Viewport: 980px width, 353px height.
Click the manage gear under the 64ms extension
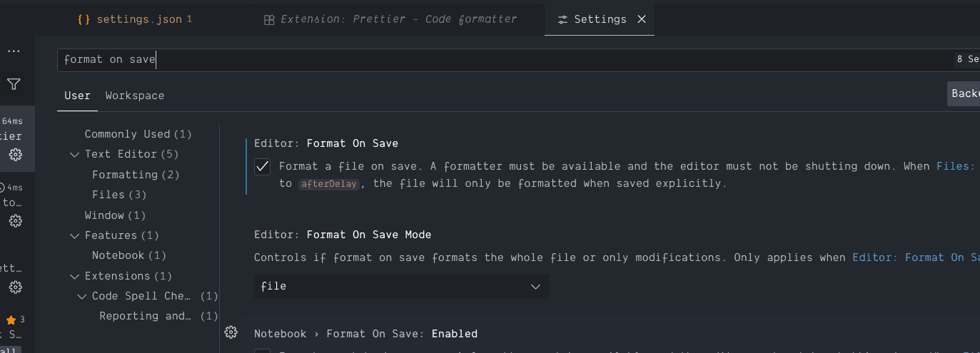15,155
